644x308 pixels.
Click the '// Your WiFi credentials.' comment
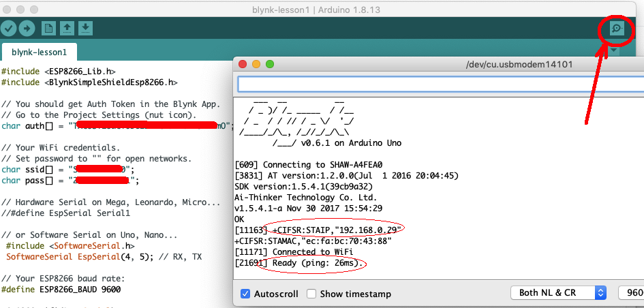point(61,147)
